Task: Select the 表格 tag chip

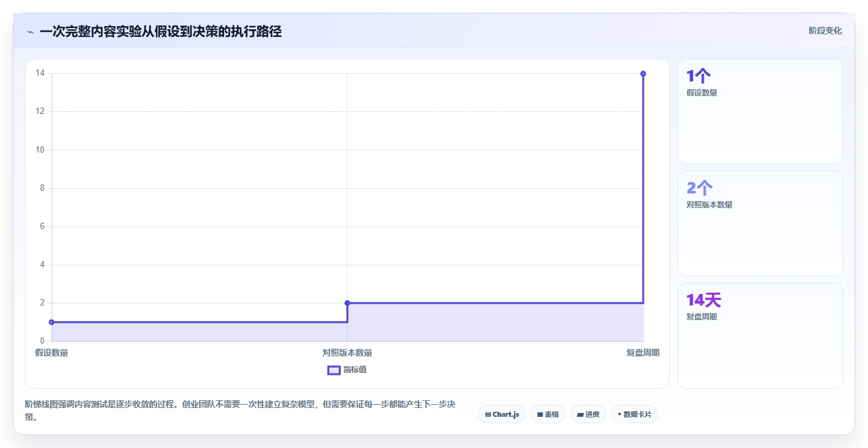Action: (x=548, y=414)
